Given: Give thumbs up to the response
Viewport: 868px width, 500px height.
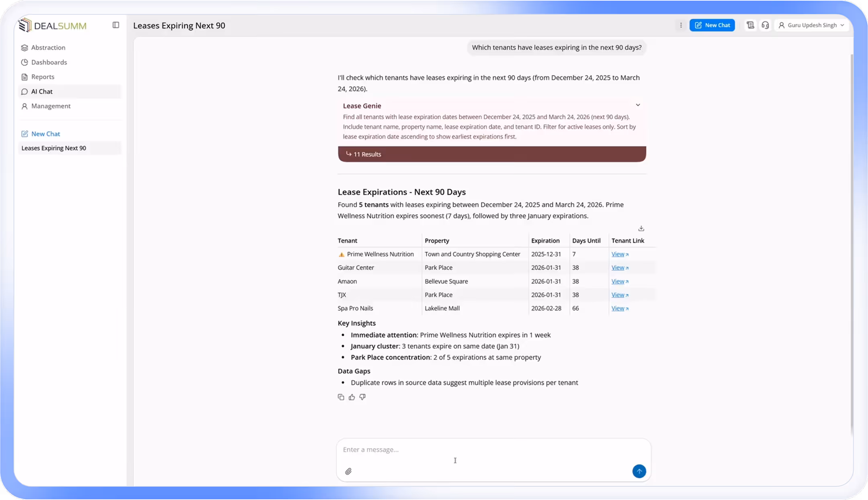Looking at the screenshot, I should point(352,397).
